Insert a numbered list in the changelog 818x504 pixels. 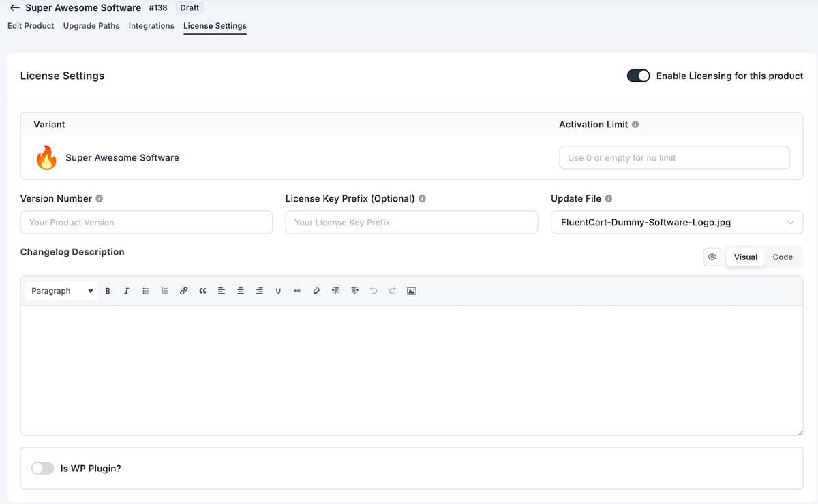tap(164, 290)
